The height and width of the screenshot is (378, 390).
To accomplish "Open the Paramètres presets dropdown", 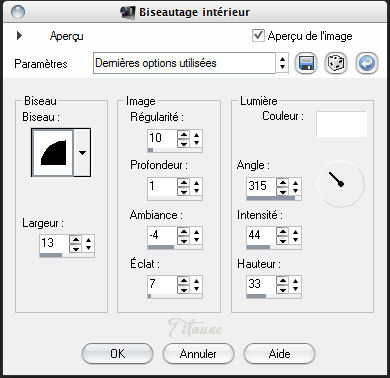I will tap(282, 63).
